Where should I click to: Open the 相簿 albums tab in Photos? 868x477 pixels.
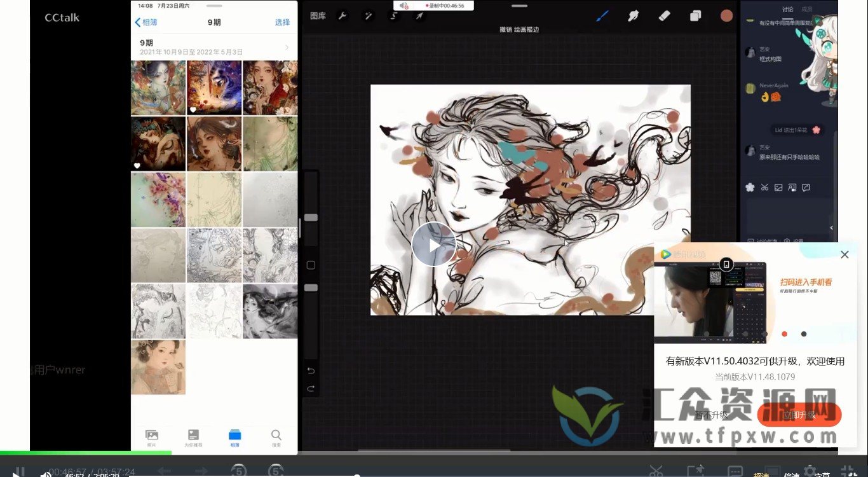(x=234, y=438)
